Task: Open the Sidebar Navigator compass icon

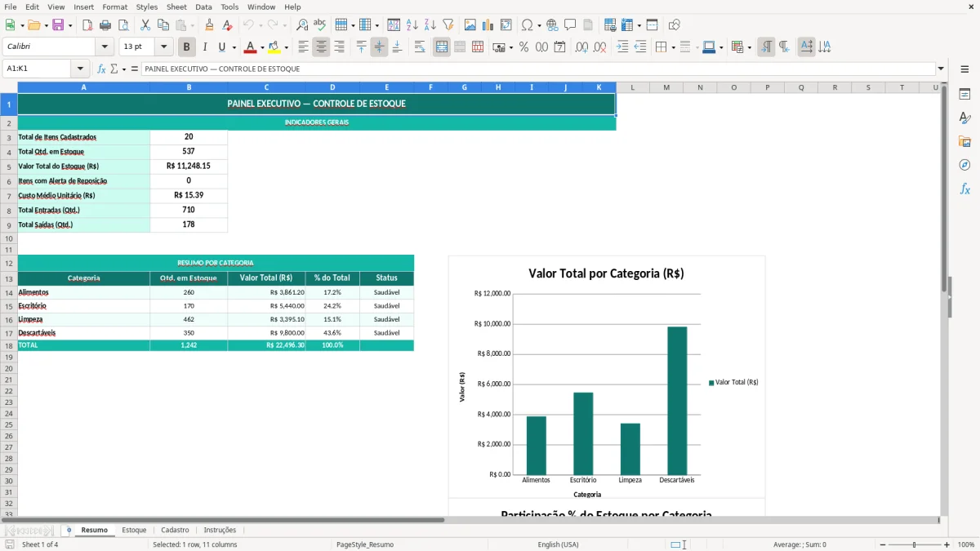Action: [964, 165]
